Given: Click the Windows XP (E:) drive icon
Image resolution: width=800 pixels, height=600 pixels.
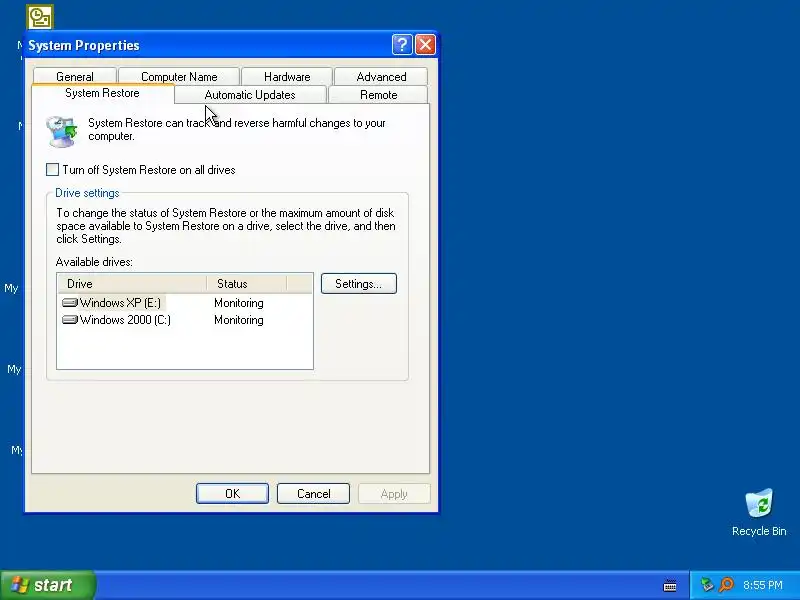Looking at the screenshot, I should coord(69,303).
